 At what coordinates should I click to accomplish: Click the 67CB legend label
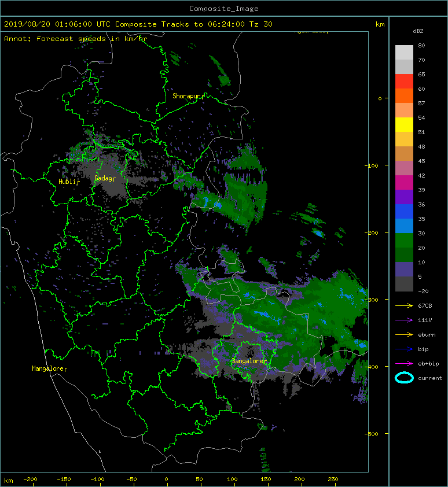(425, 305)
